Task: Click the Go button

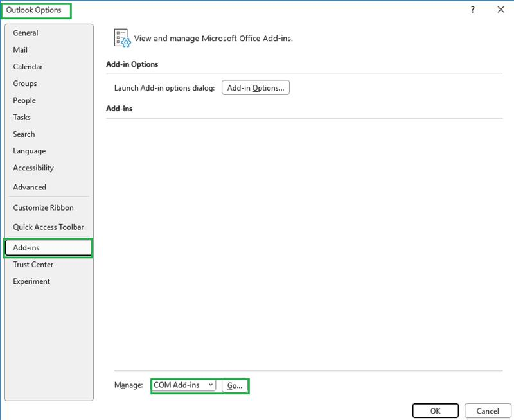Action: [x=235, y=385]
